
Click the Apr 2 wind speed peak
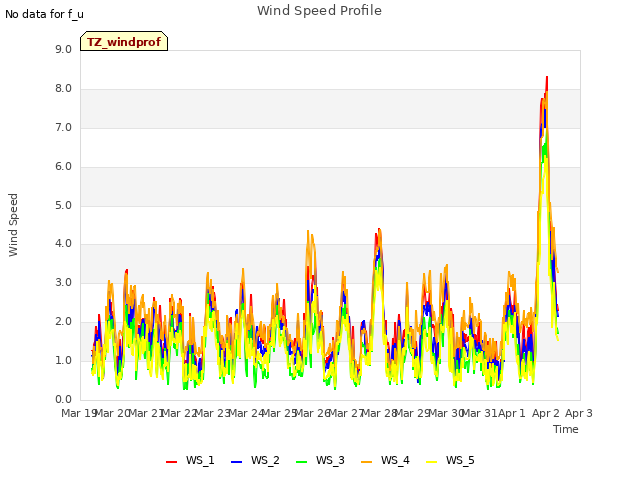coord(547,78)
